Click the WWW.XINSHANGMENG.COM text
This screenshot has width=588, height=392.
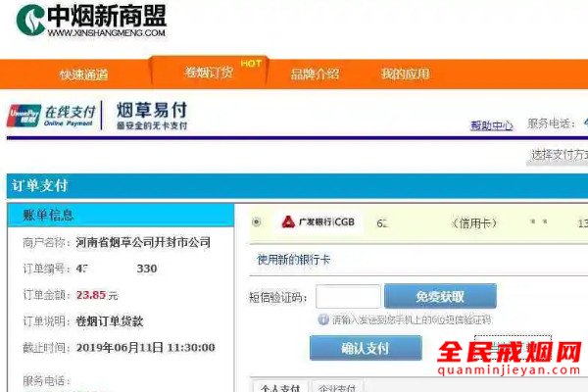point(107,33)
